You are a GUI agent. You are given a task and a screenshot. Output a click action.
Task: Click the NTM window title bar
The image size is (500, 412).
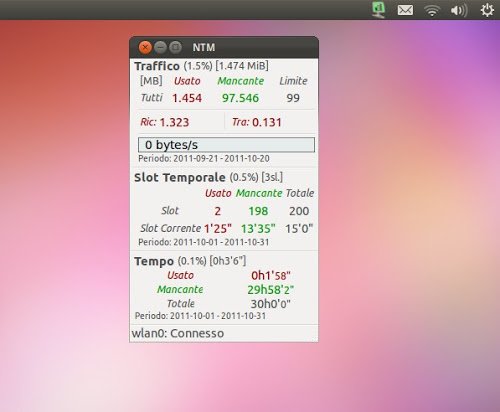click(x=224, y=48)
